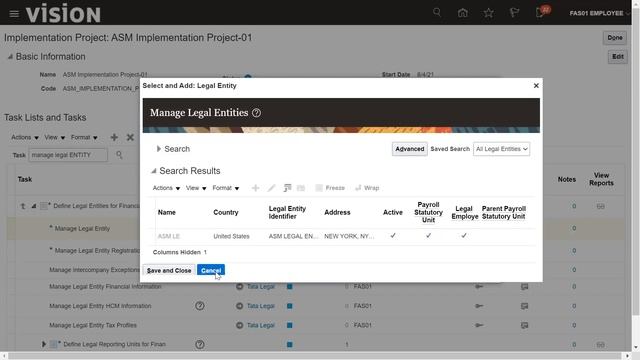Click Go to Task icon on Financial Information row
Screen dimensions: 640x360
pyautogui.click(x=479, y=287)
